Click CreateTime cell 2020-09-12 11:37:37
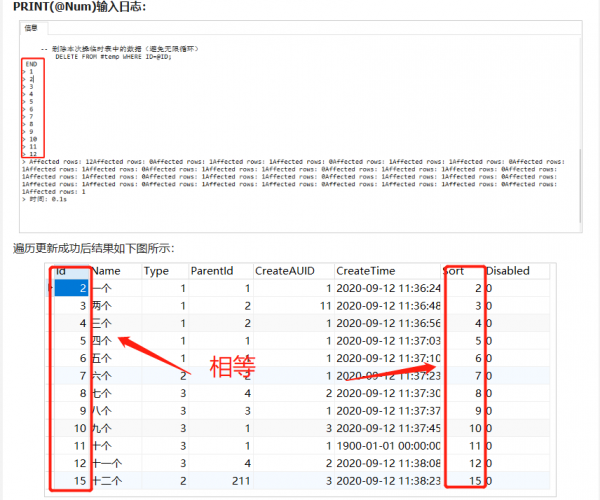The image size is (600, 500). (388, 410)
